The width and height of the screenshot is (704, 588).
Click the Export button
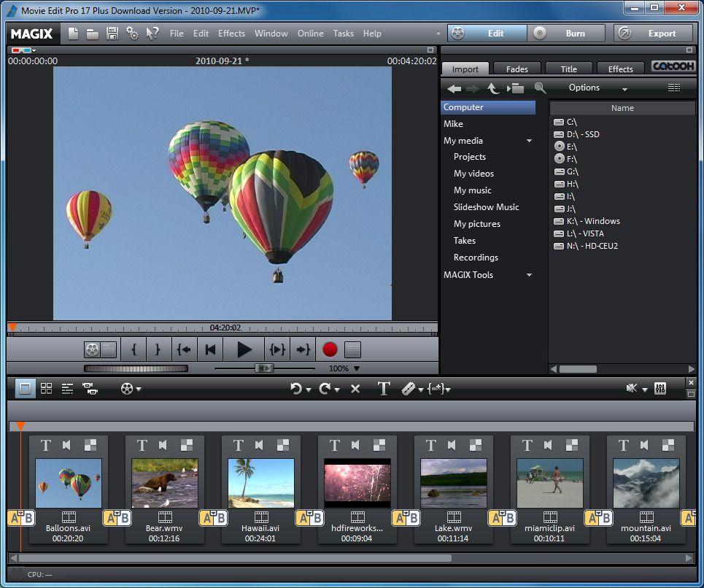point(653,34)
